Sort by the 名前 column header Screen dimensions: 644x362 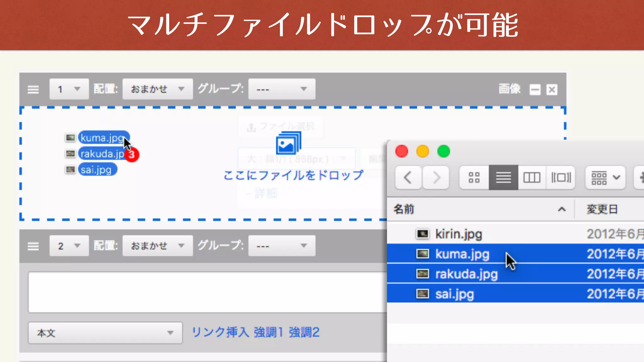pyautogui.click(x=404, y=209)
